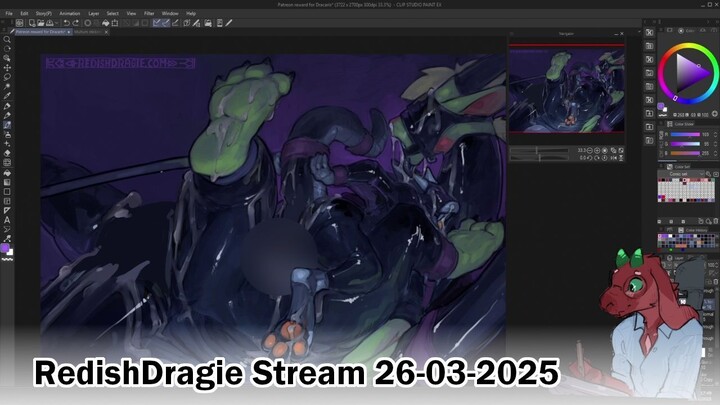This screenshot has width=720, height=405.
Task: Rotate canvas left in Navigator
Action: (x=590, y=158)
